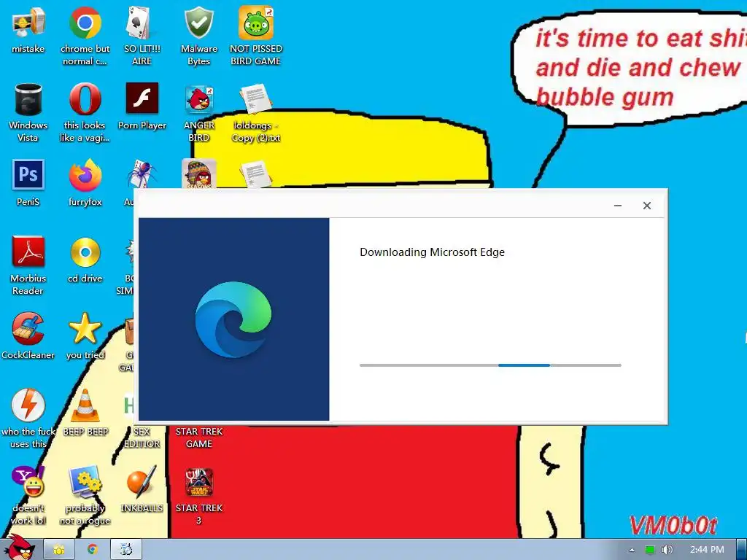This screenshot has width=747, height=560.
Task: Show hidden system tray icons
Action: coord(632,550)
